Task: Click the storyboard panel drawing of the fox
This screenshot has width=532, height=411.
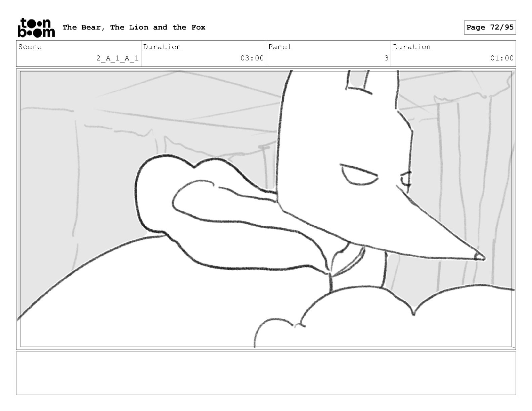Action: (266, 209)
